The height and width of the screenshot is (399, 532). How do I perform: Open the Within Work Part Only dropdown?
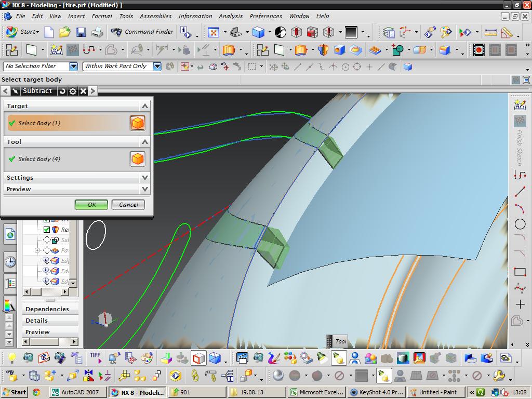click(157, 66)
